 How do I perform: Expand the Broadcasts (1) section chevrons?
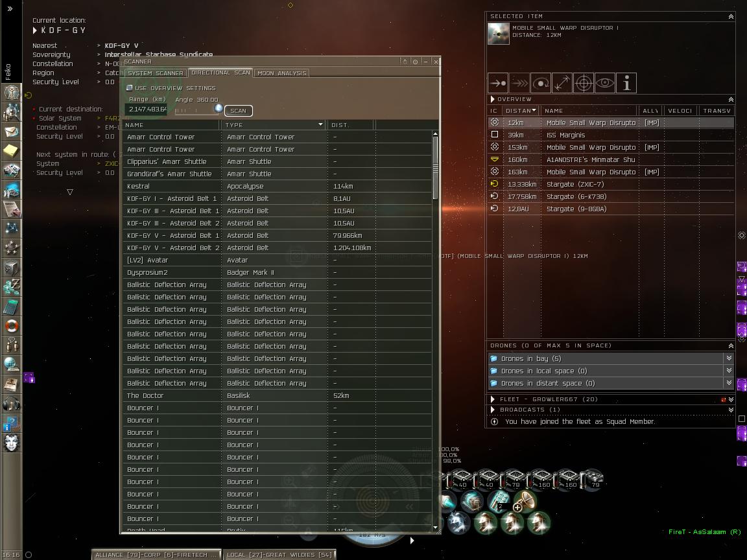point(731,410)
